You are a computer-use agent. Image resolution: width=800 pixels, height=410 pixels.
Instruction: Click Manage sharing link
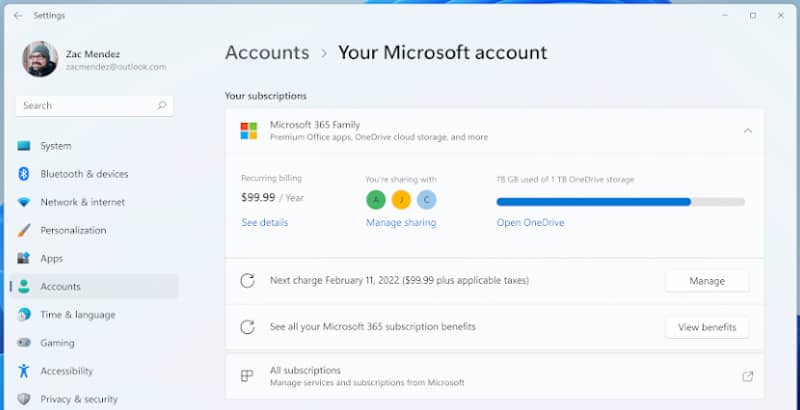point(401,223)
